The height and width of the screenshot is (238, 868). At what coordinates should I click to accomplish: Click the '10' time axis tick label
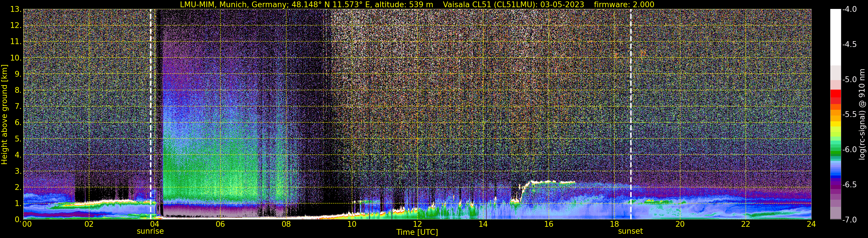click(352, 224)
